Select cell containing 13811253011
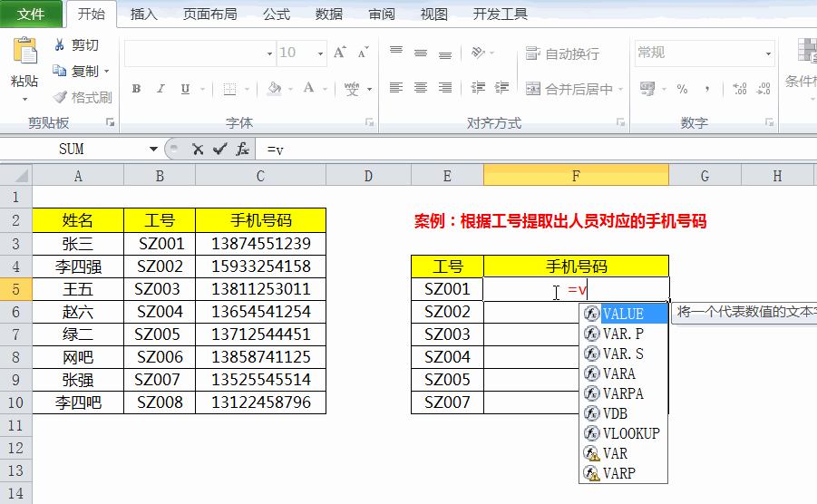 pyautogui.click(x=260, y=289)
